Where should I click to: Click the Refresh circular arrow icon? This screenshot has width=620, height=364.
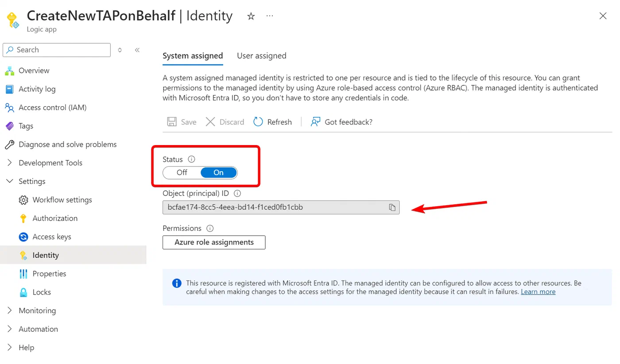(x=258, y=122)
